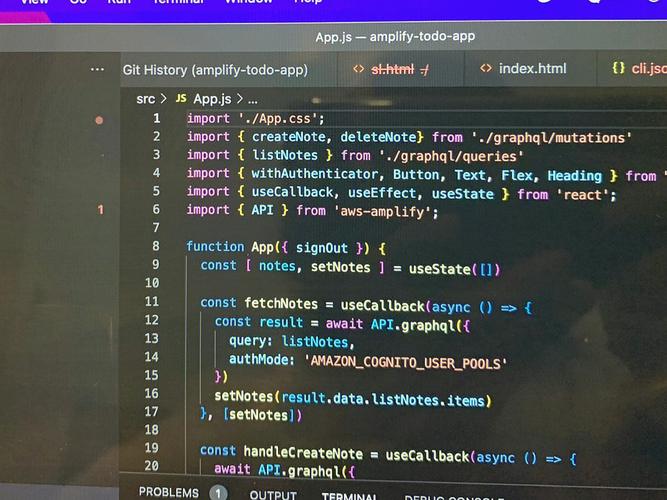Click 'AMAZON_COGNITO_USER_POOLS' string on line 14

coord(405,363)
